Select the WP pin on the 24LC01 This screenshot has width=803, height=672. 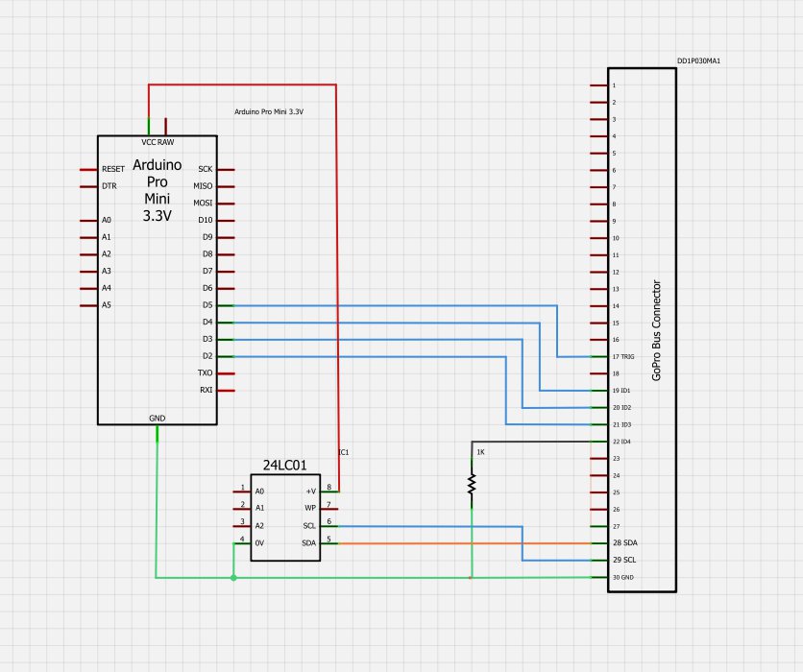329,508
